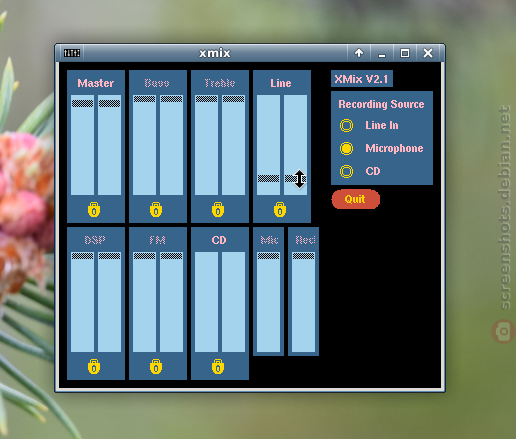516x439 pixels.
Task: Click the CD channel left slider track
Action: pyautogui.click(x=206, y=302)
